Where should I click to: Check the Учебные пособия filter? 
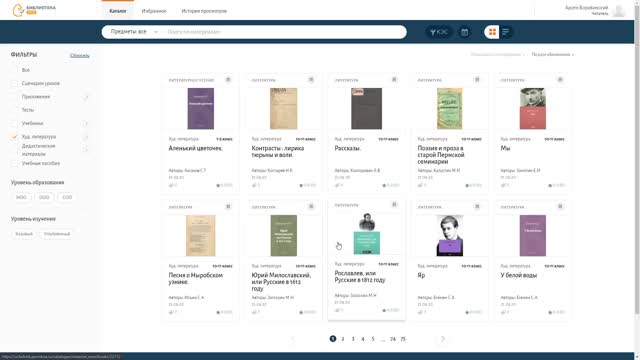(x=14, y=163)
